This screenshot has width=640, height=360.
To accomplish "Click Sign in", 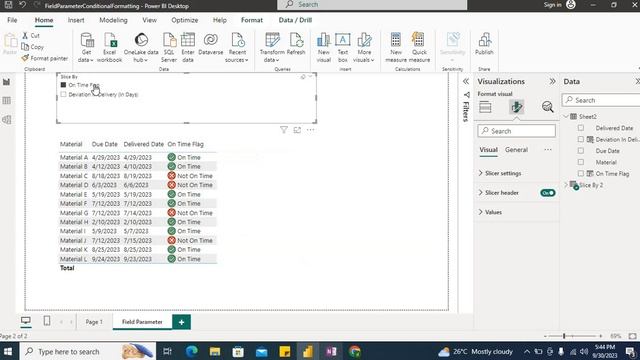I will tap(552, 5).
